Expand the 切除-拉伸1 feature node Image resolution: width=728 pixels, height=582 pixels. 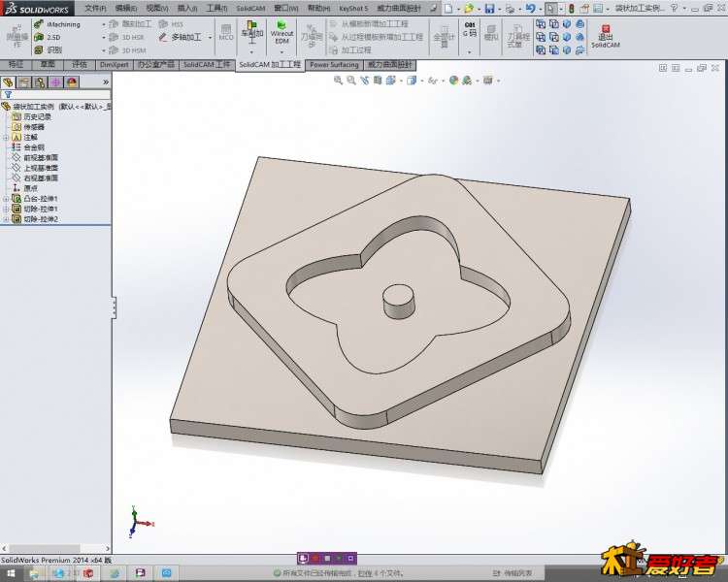(6, 209)
